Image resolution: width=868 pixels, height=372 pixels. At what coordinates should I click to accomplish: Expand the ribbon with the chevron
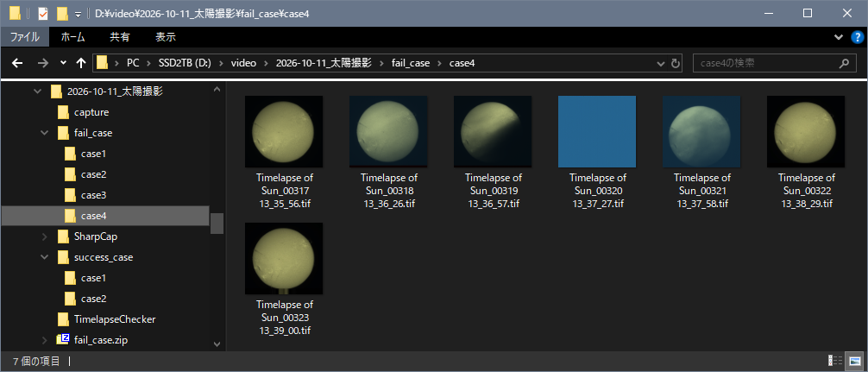pos(838,37)
